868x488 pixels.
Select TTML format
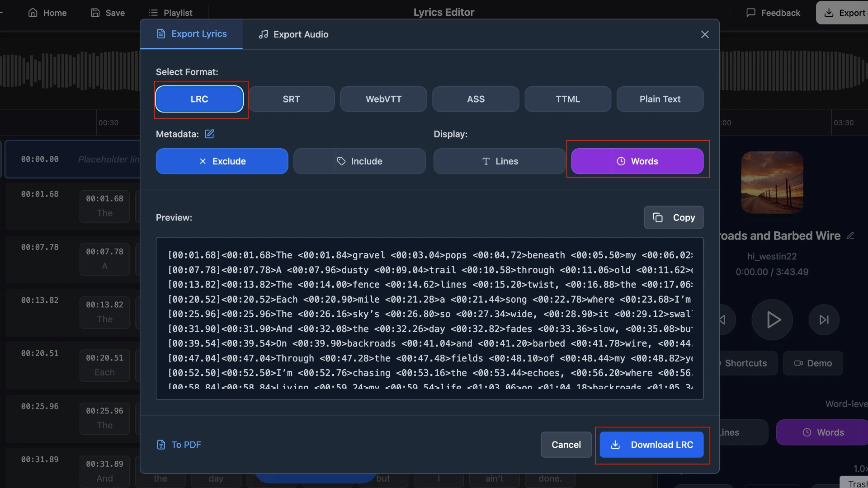coord(568,99)
